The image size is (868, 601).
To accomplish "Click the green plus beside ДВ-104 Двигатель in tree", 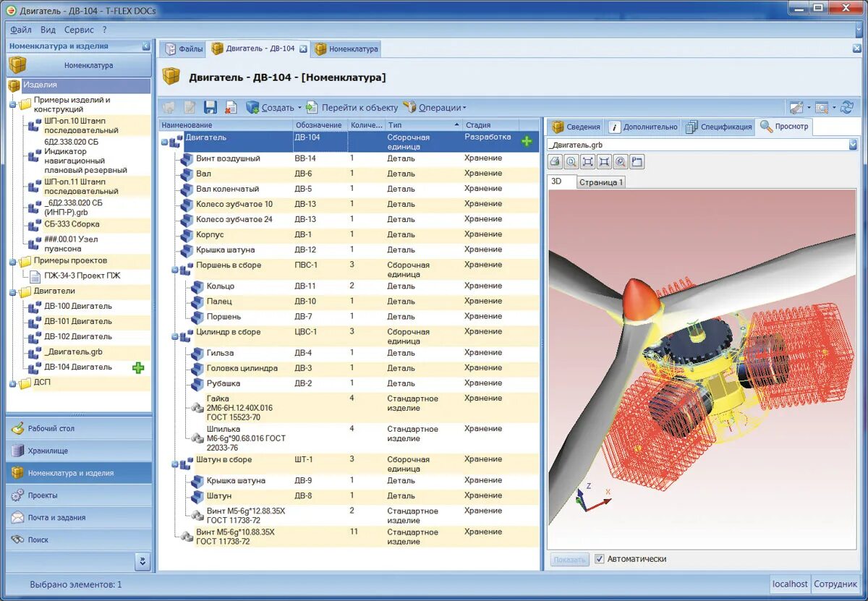I will pyautogui.click(x=138, y=367).
